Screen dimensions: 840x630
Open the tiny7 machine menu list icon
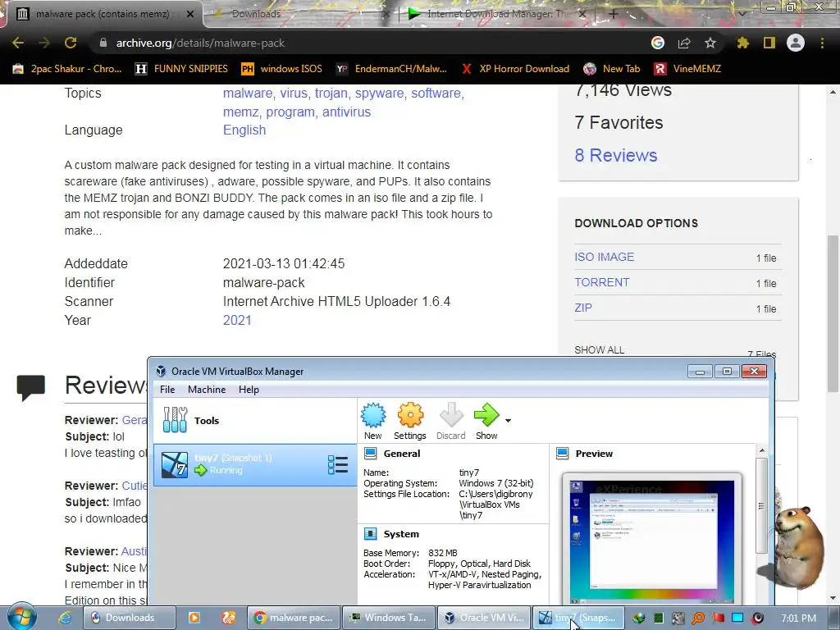[338, 464]
